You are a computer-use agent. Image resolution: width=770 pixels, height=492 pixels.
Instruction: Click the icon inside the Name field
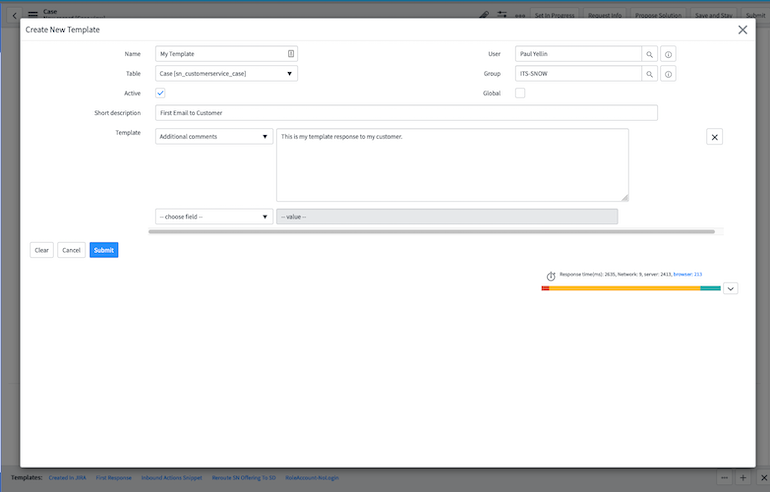[x=290, y=54]
